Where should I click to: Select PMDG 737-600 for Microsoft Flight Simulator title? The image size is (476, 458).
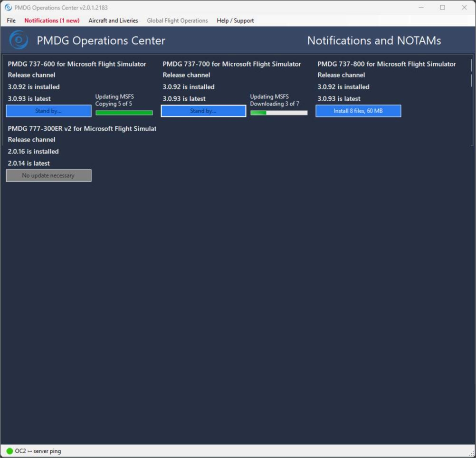[77, 64]
